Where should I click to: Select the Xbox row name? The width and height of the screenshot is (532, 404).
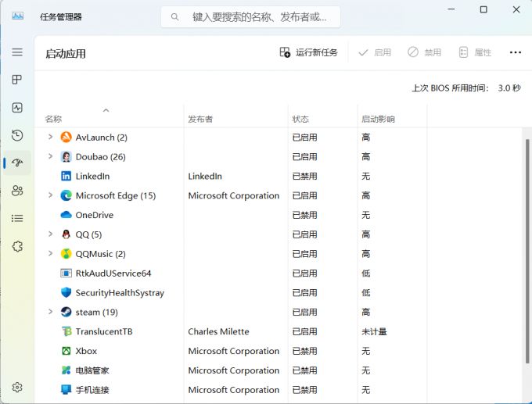click(x=86, y=351)
